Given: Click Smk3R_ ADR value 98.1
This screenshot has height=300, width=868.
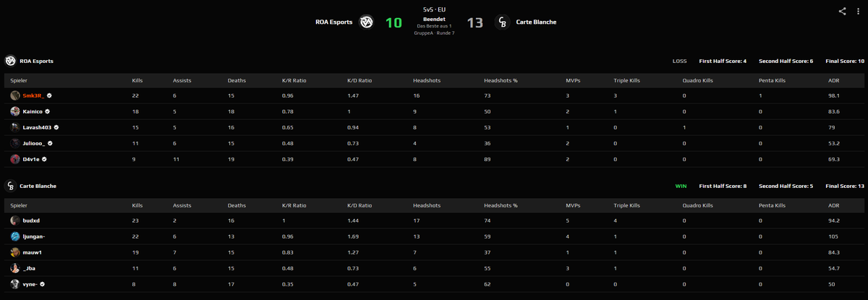Looking at the screenshot, I should point(834,95).
